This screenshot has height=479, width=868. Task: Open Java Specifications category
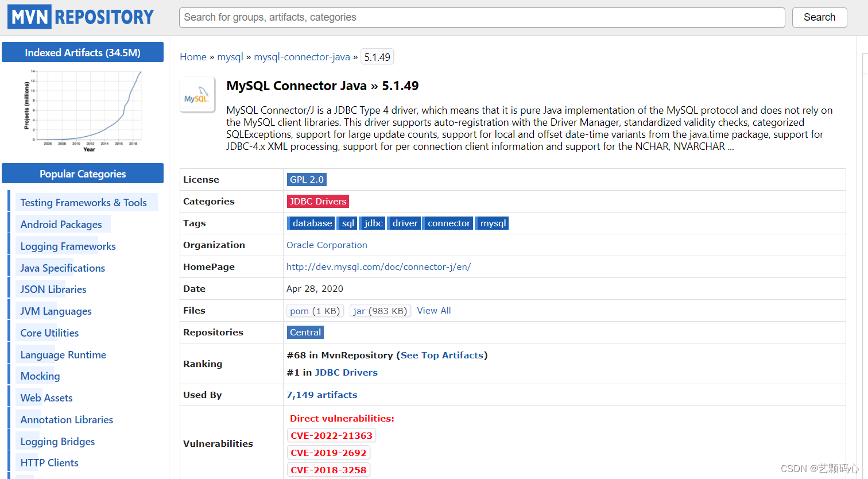coord(63,268)
